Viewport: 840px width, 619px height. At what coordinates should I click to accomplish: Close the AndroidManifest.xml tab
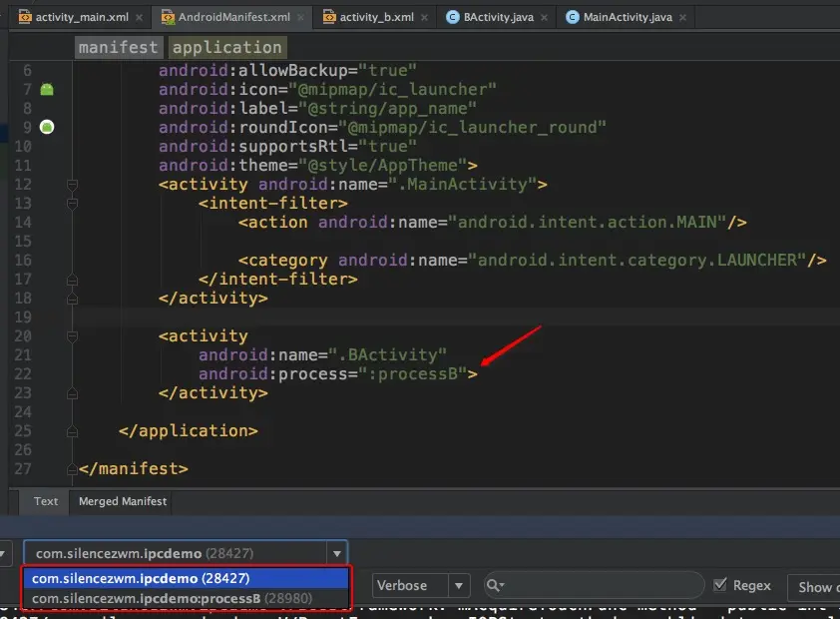[x=300, y=18]
